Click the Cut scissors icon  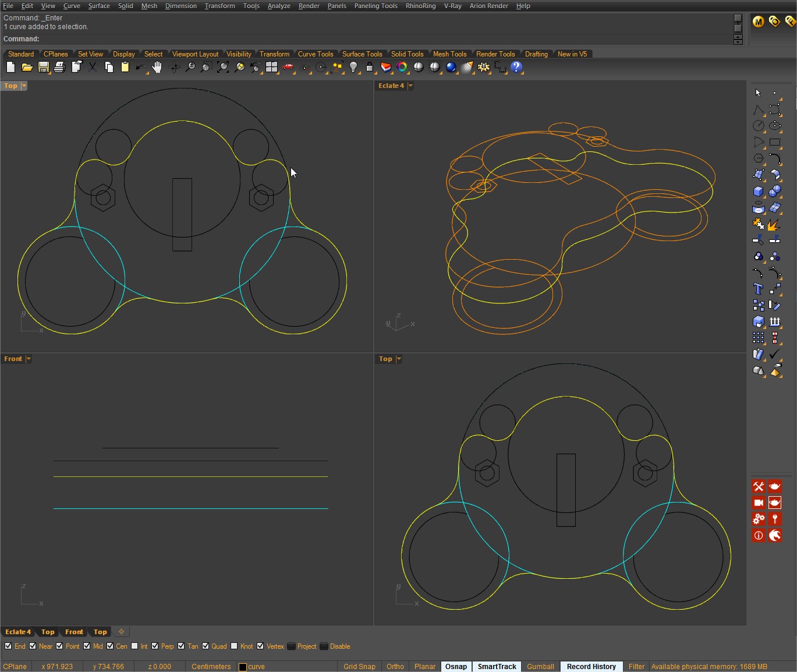(92, 68)
